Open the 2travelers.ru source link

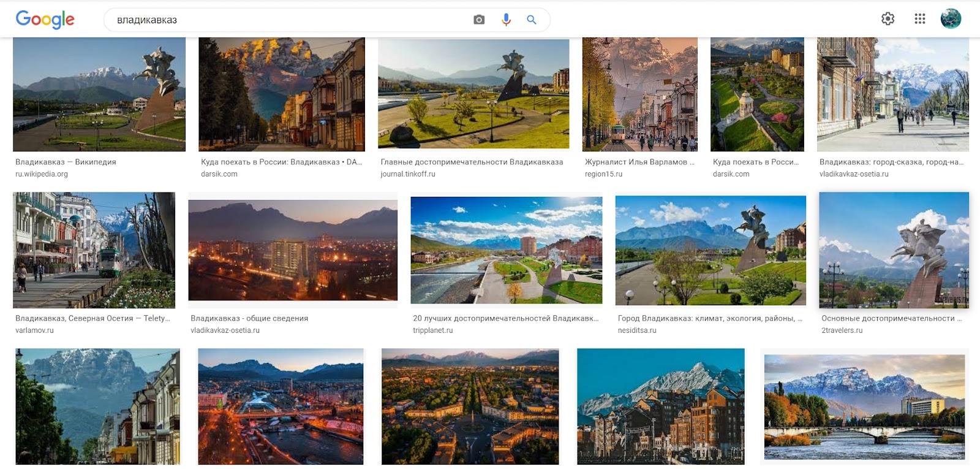[x=842, y=330]
